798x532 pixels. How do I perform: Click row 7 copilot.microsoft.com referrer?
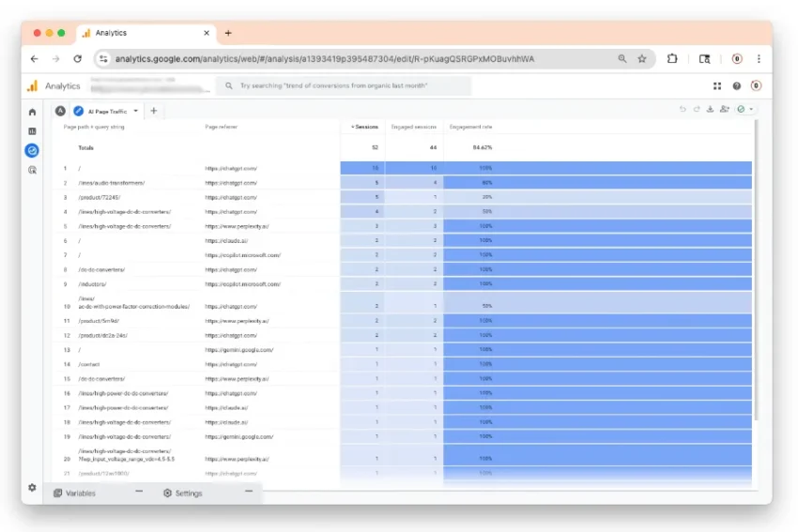pyautogui.click(x=243, y=255)
